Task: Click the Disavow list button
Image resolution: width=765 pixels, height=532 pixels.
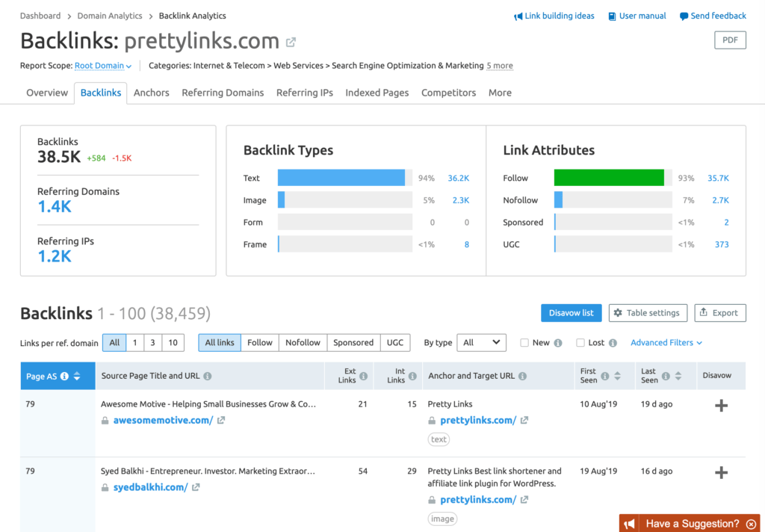Action: tap(571, 313)
